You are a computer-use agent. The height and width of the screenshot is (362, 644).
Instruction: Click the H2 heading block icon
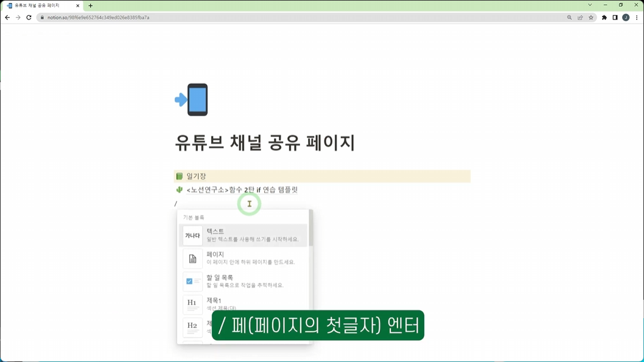tap(192, 327)
